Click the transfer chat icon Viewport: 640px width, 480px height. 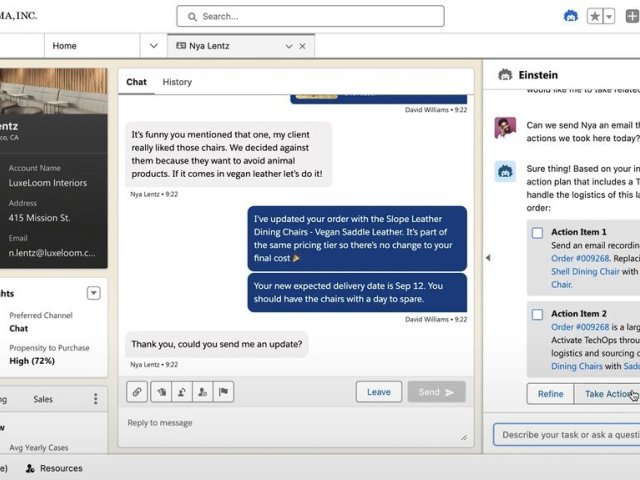182,392
